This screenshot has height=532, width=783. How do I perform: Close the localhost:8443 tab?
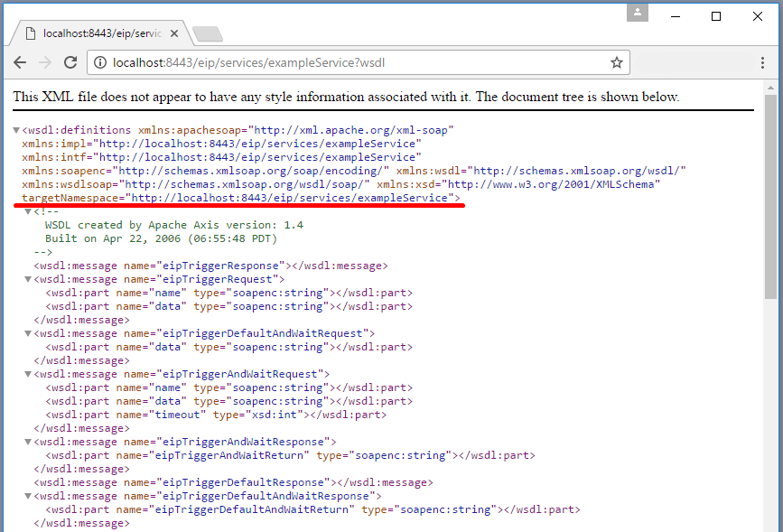[x=174, y=33]
